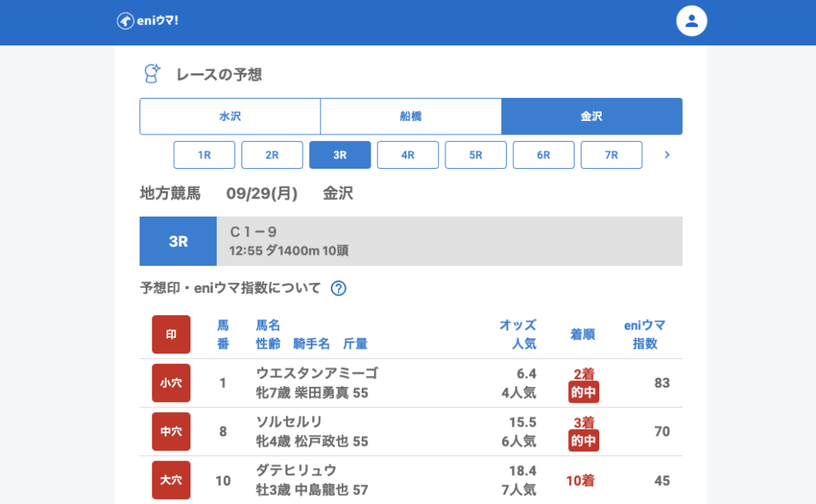This screenshot has height=504, width=816.
Task: Pick the 6R race button
Action: [543, 155]
